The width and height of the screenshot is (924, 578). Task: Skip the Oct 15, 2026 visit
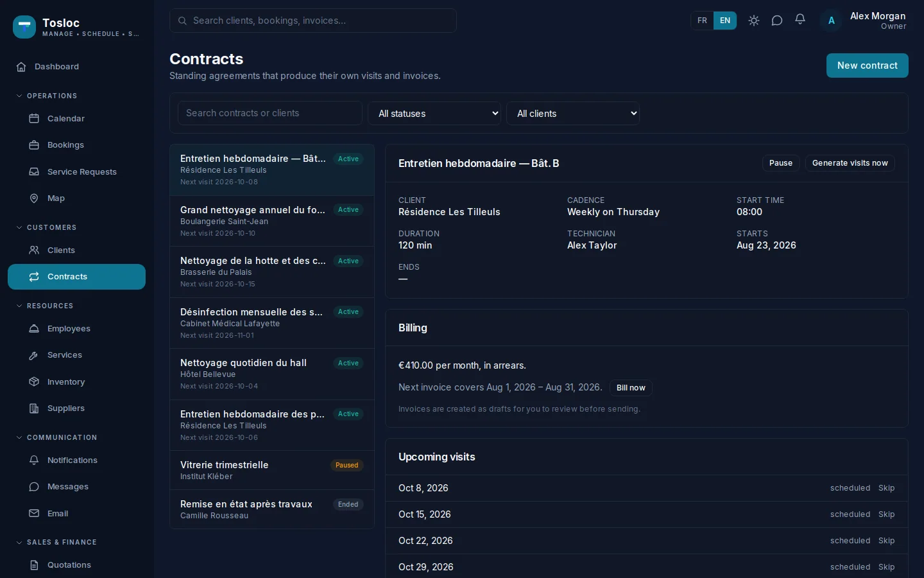[x=886, y=514]
